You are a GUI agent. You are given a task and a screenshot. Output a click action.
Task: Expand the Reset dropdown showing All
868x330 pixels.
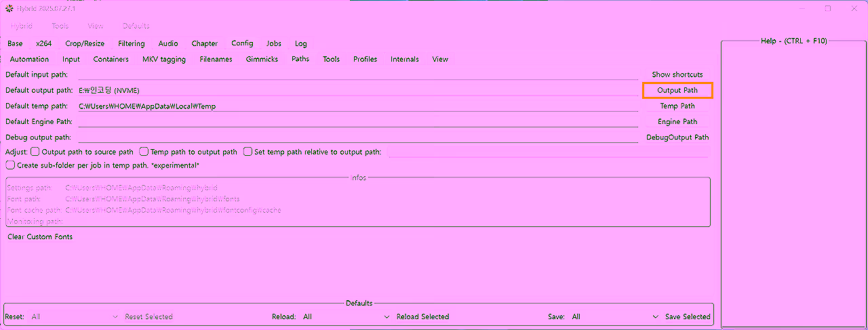[75, 316]
